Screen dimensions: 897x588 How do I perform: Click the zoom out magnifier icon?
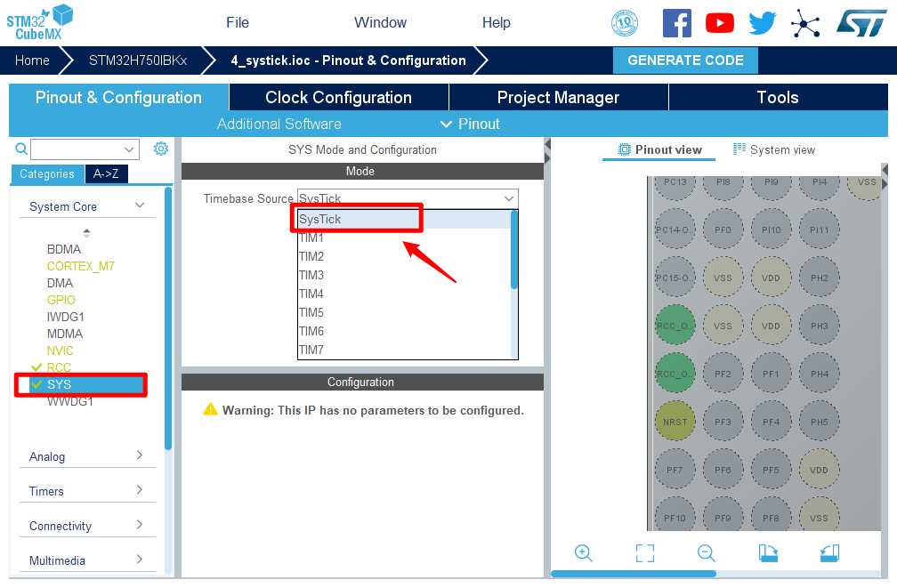coord(707,553)
